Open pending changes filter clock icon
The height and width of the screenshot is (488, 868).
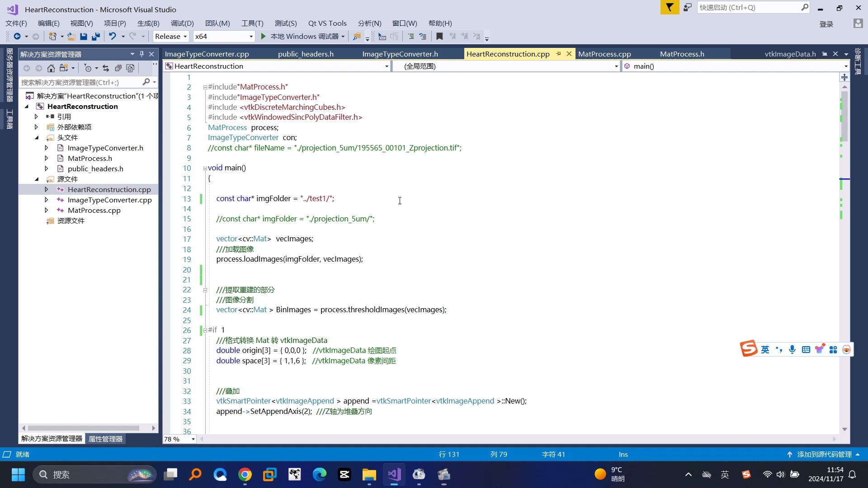point(88,68)
